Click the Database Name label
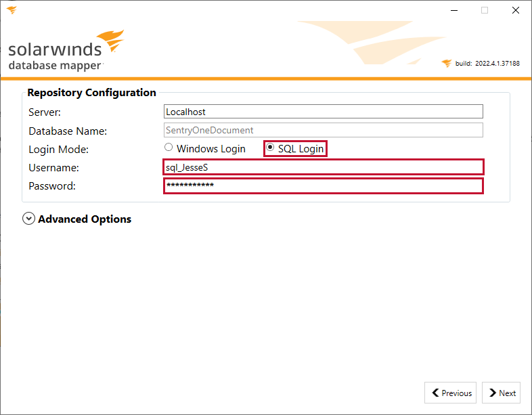 (68, 131)
